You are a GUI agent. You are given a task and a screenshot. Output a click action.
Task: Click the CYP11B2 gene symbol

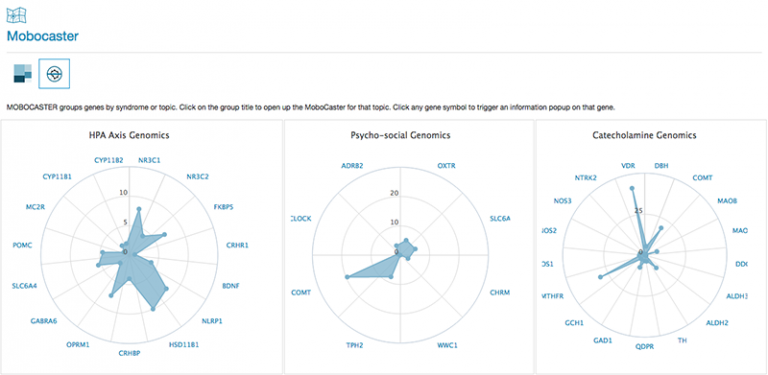[108, 160]
